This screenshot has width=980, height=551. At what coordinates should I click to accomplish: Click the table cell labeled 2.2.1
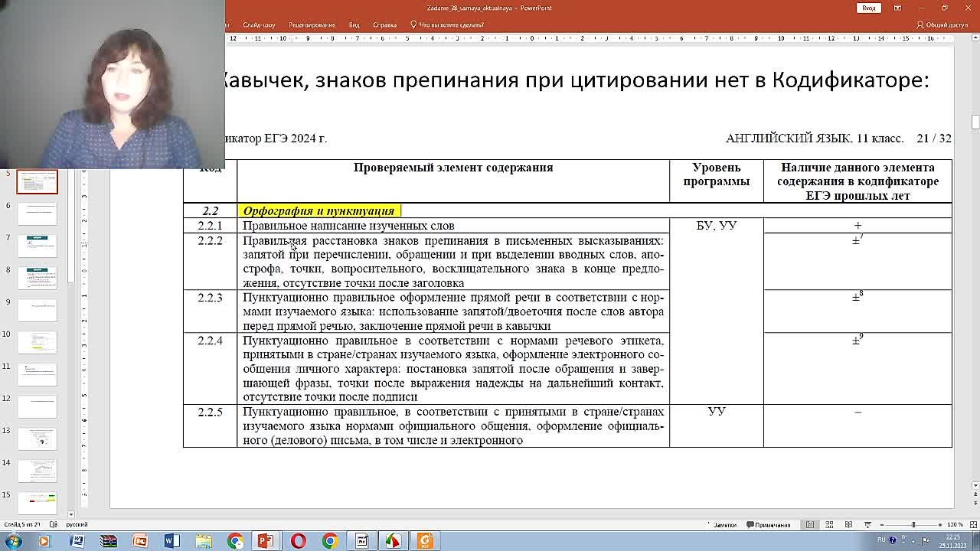[x=210, y=226]
